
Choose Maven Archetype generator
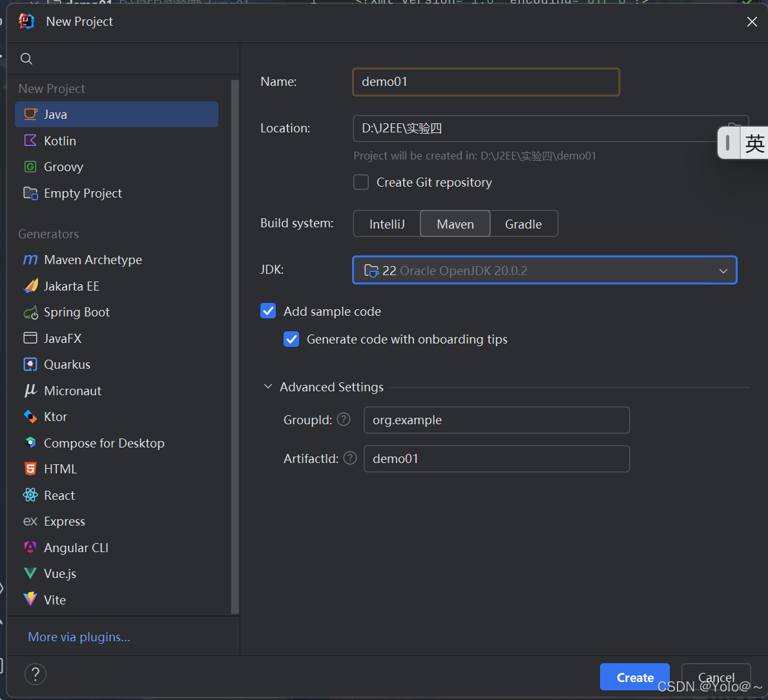(116, 260)
